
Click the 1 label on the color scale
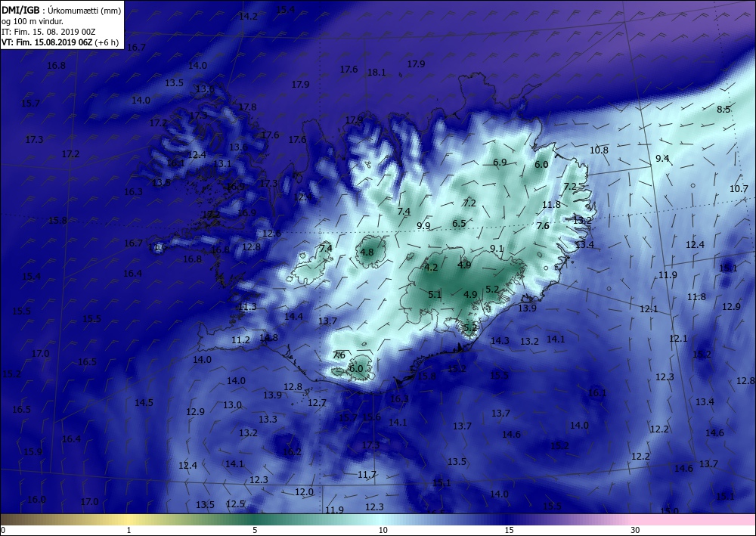point(129,531)
